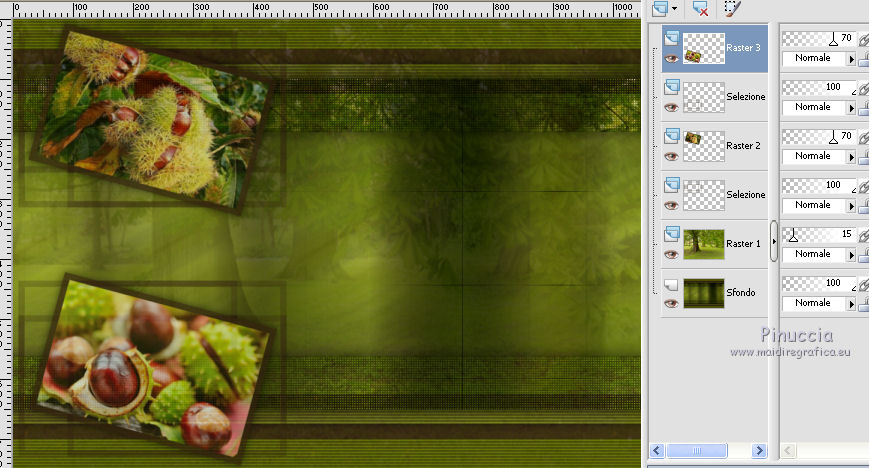The height and width of the screenshot is (468, 869).
Task: Click the layer palette splitter arrow handle
Action: click(774, 241)
